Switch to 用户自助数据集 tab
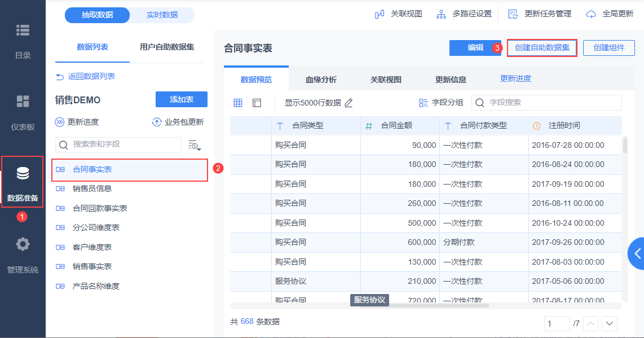The image size is (644, 338). pyautogui.click(x=167, y=47)
